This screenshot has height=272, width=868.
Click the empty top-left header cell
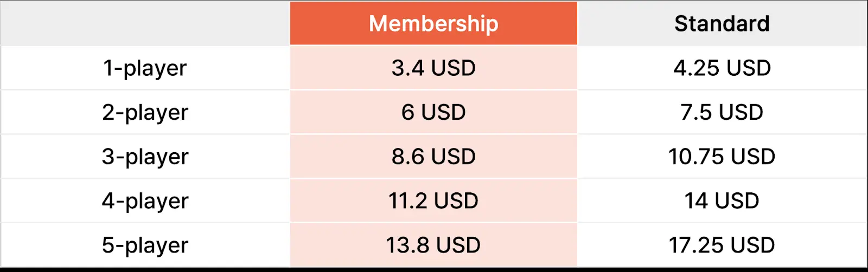(x=145, y=23)
